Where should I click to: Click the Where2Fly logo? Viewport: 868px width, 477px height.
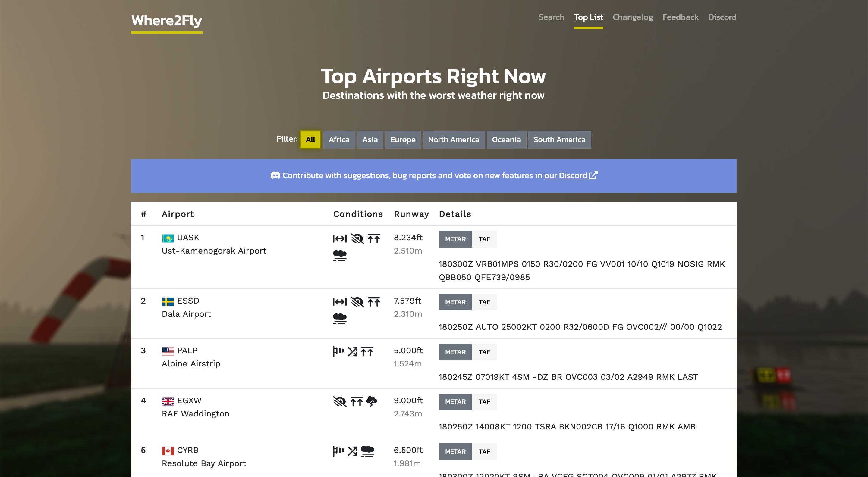click(x=166, y=21)
